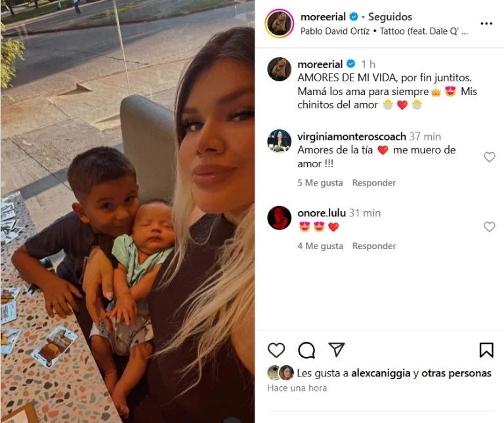Open onore.lulu profile avatar

280,218
